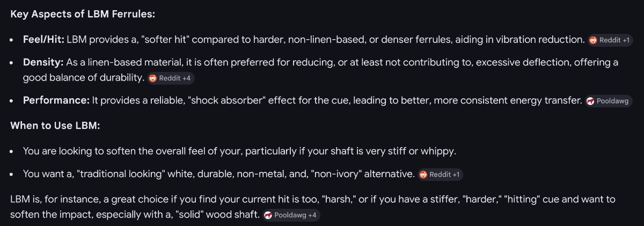Click the Reddit icon after the "non-ivory" alternative
Screen dimensions: 644x226
(423, 174)
